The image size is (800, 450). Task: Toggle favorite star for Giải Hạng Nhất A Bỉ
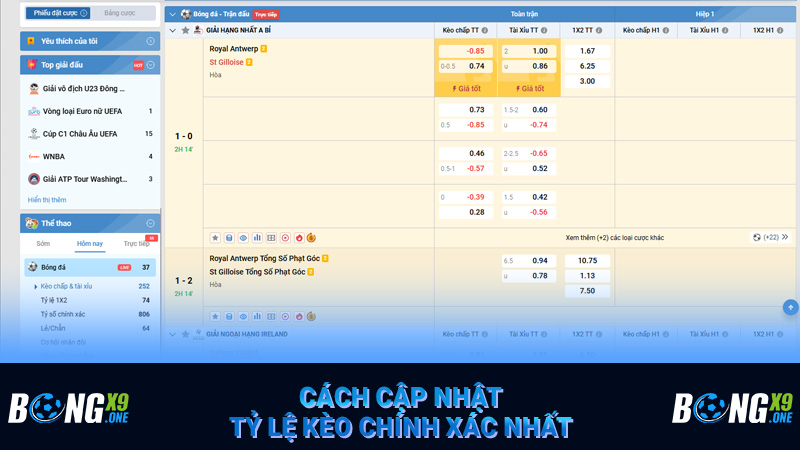point(185,31)
